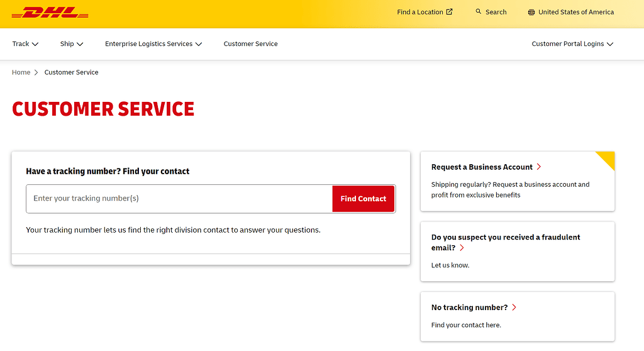
Task: Click the No tracking number? heading link
Action: click(469, 308)
